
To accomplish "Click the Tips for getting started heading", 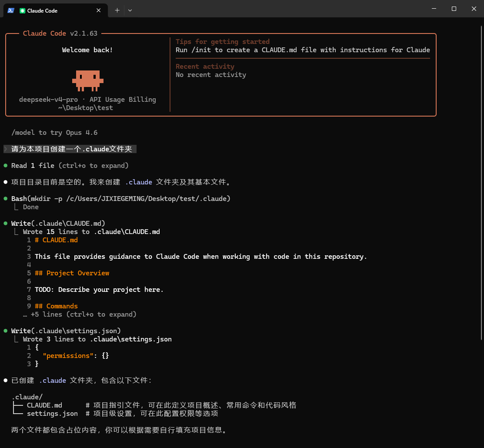I will (x=223, y=42).
